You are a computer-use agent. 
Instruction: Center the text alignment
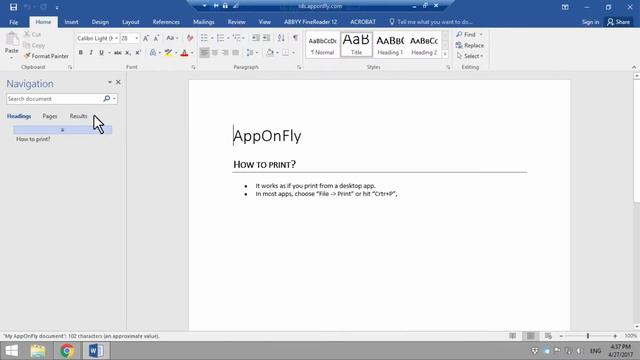click(215, 53)
